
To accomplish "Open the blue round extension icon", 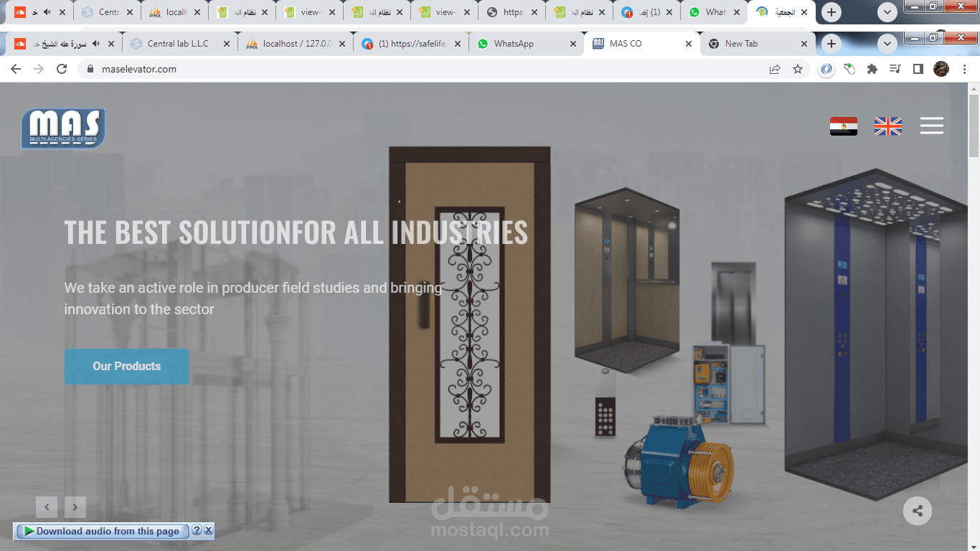I will (827, 69).
